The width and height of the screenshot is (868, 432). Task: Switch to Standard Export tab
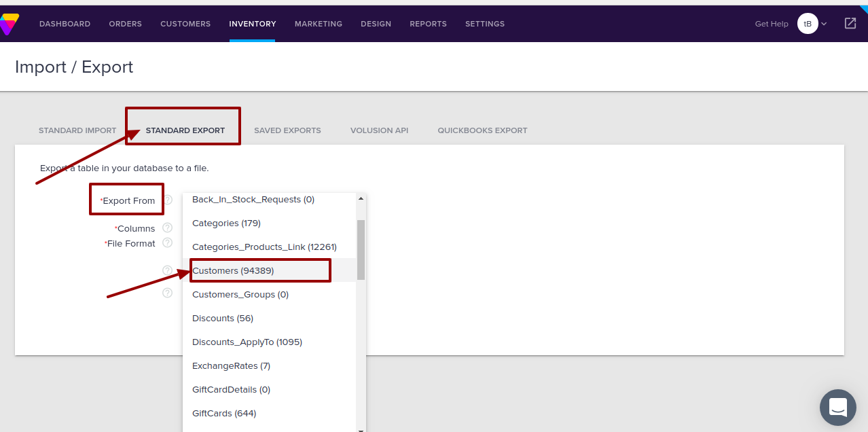(185, 130)
